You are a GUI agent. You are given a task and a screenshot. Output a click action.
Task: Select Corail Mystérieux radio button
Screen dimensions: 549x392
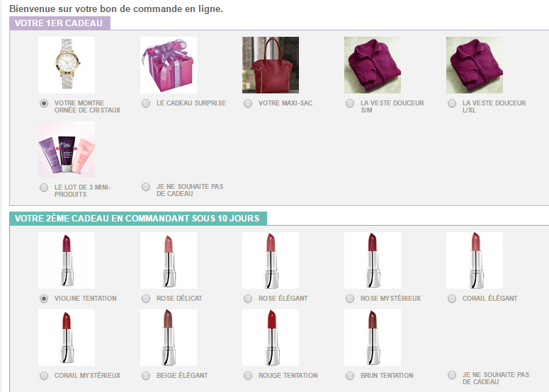tap(44, 376)
